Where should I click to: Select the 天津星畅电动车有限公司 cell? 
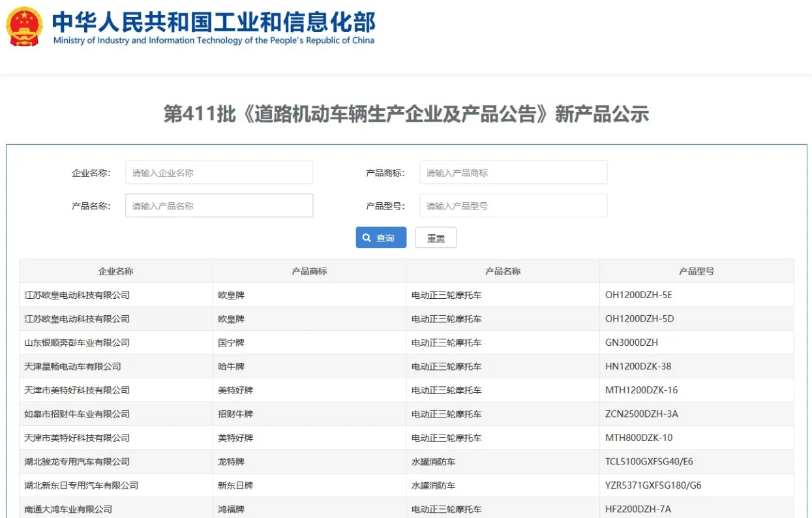(x=116, y=367)
